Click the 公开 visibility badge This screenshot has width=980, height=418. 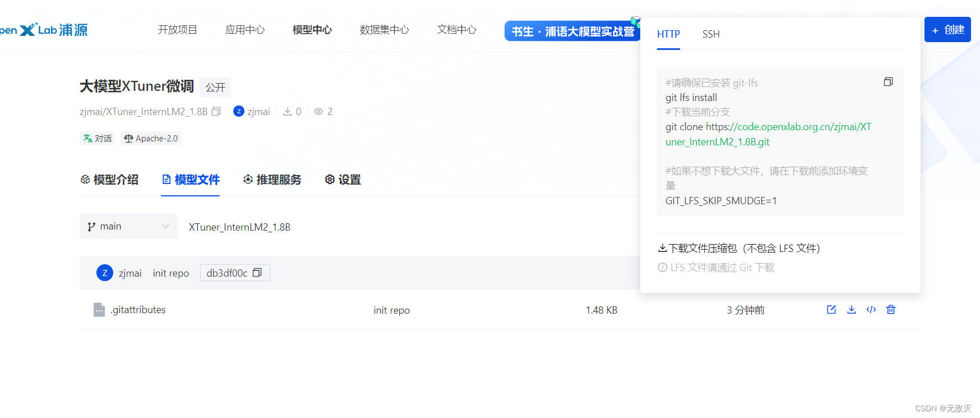coord(215,87)
